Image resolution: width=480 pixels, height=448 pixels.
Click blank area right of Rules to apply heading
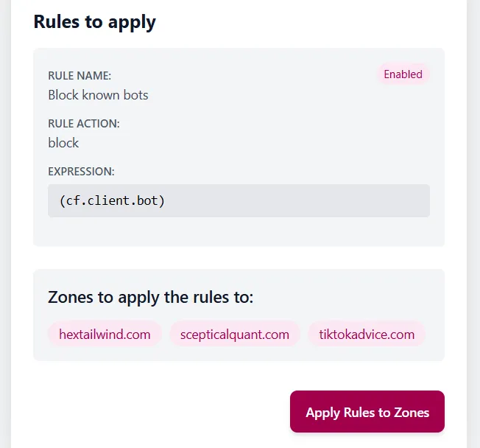point(309,21)
